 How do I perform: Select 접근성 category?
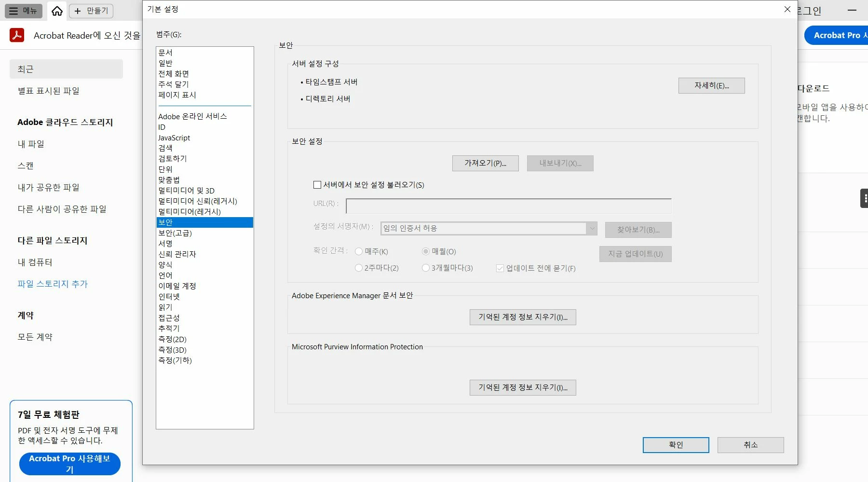point(204,318)
